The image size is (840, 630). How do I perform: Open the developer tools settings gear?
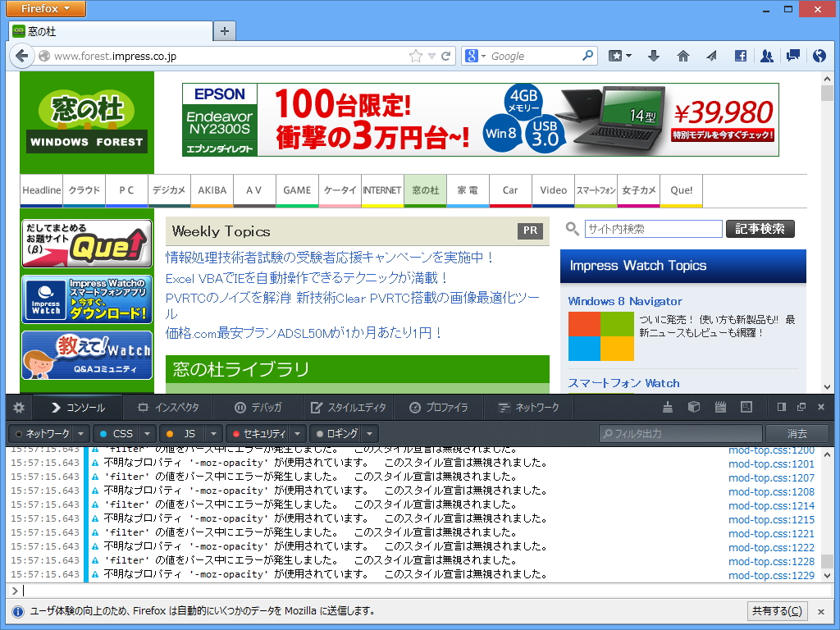(x=18, y=407)
